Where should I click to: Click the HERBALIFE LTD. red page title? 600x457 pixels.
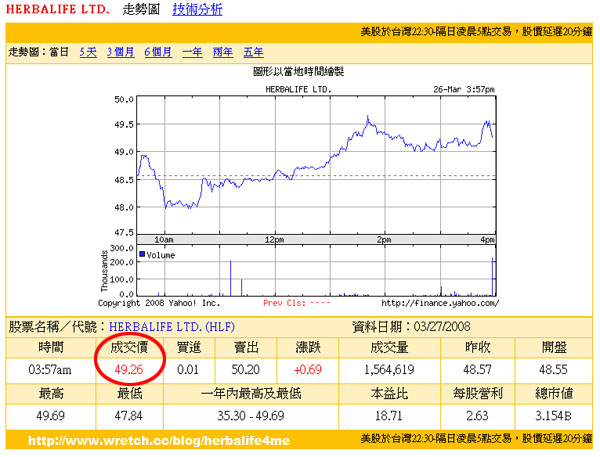[58, 9]
